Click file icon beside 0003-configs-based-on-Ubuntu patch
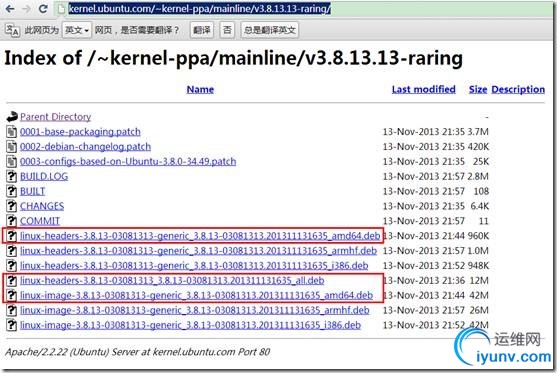Viewport: 557px width, 373px height. [12, 161]
